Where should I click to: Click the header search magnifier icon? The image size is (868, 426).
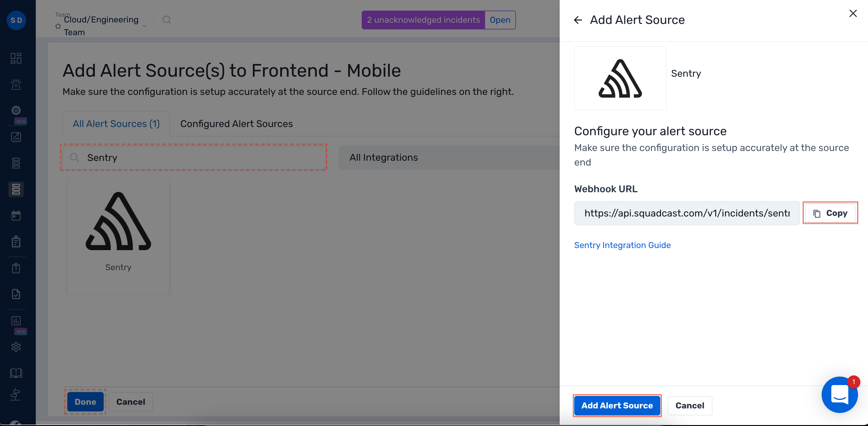point(166,20)
